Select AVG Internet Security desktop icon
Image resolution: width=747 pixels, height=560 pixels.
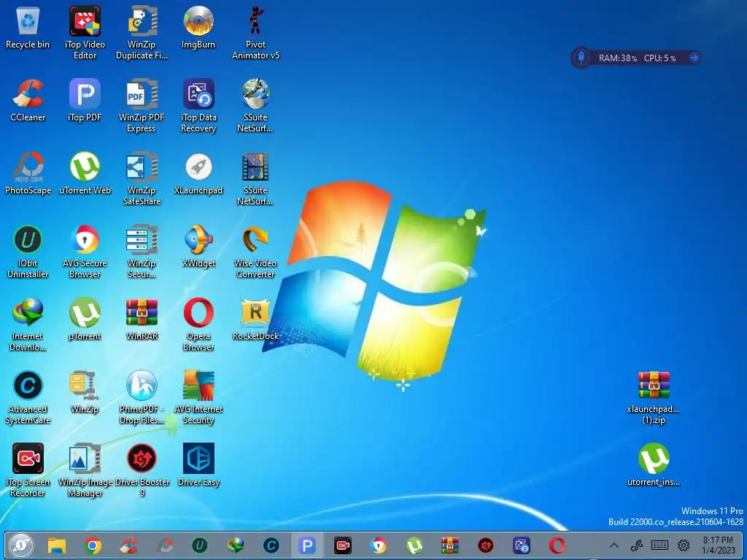point(198,397)
